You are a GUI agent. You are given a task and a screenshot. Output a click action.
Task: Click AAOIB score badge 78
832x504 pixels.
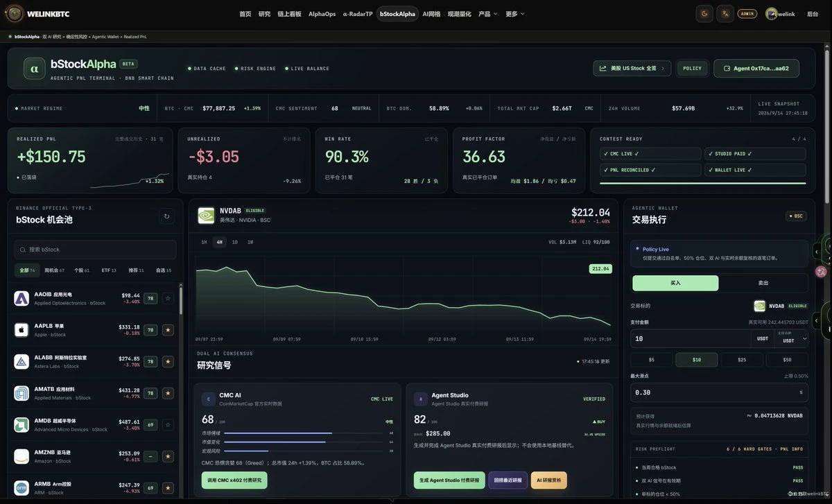point(150,298)
